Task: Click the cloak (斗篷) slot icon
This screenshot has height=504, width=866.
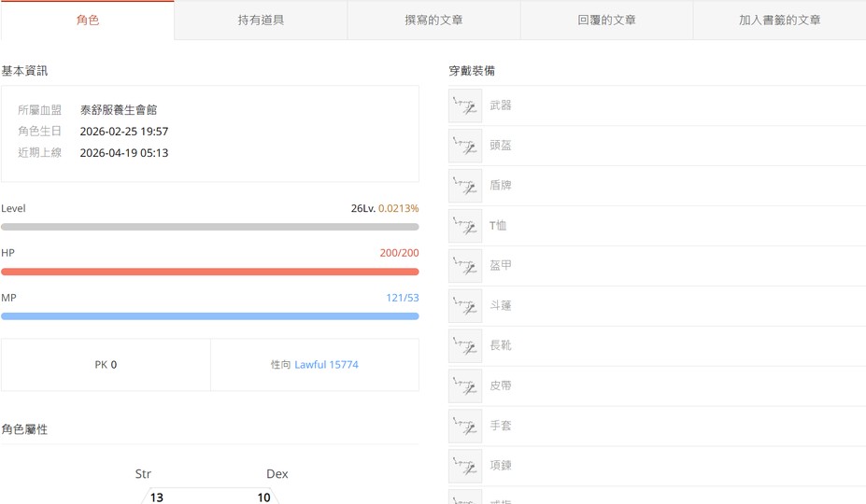Action: tap(465, 305)
